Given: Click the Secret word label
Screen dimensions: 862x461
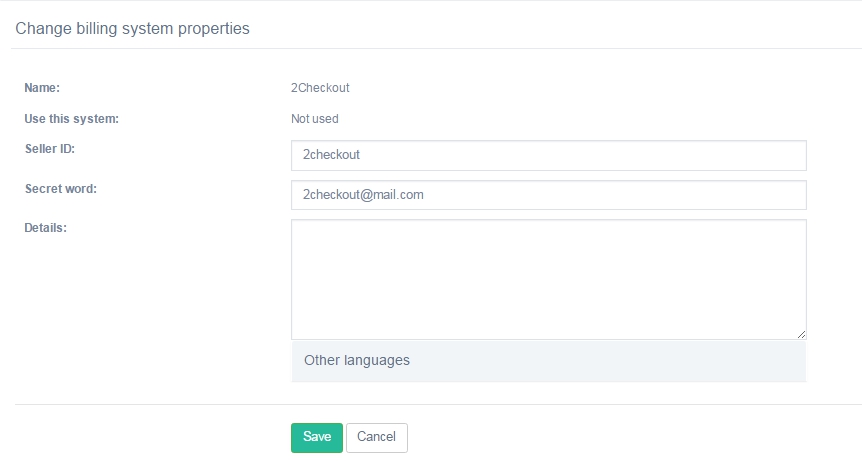Looking at the screenshot, I should pos(60,189).
